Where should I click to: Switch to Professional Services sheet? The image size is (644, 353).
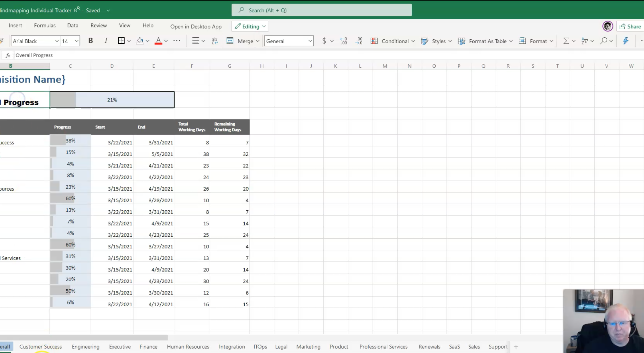click(x=384, y=347)
